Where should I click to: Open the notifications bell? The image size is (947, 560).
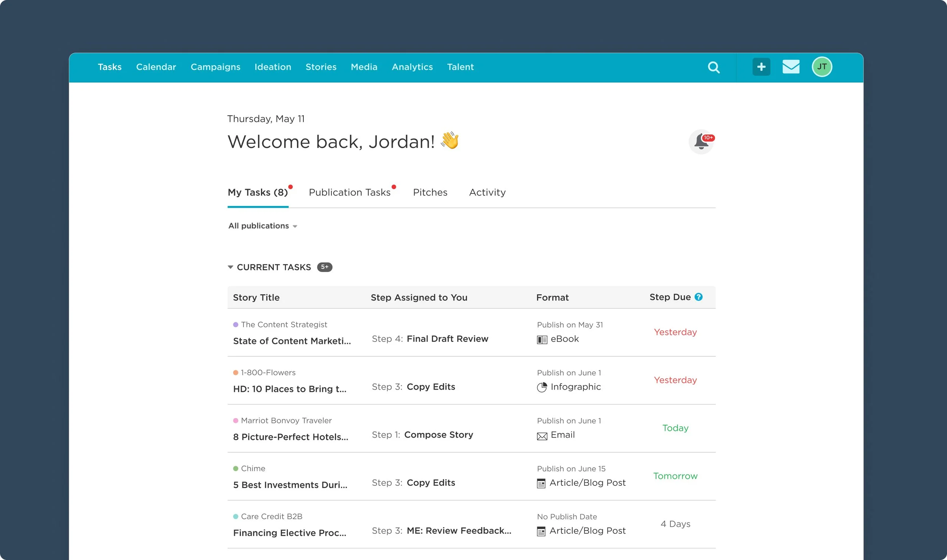click(x=701, y=142)
